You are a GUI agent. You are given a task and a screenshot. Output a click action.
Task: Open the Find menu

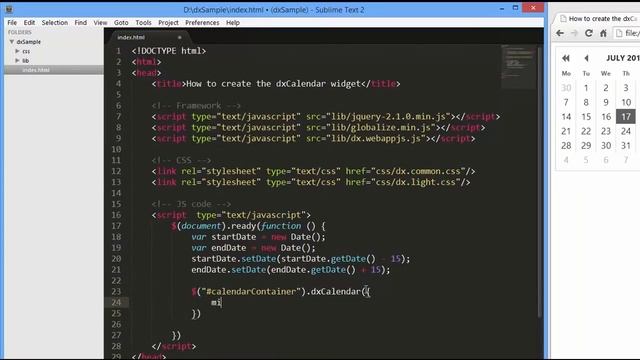pyautogui.click(x=80, y=22)
